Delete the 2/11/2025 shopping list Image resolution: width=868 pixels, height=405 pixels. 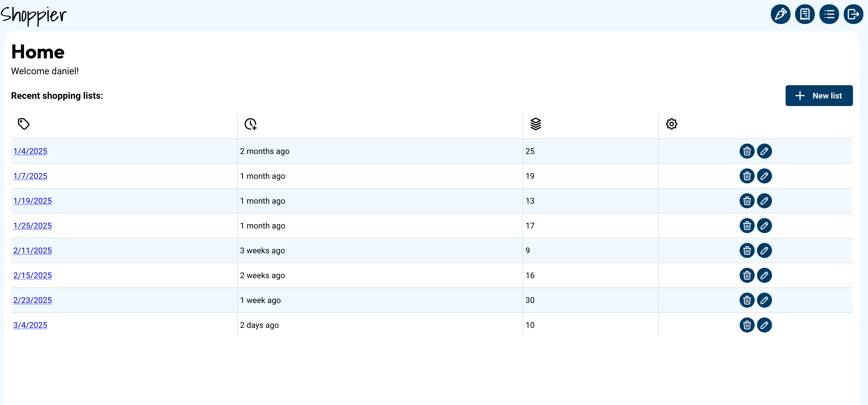[747, 250]
